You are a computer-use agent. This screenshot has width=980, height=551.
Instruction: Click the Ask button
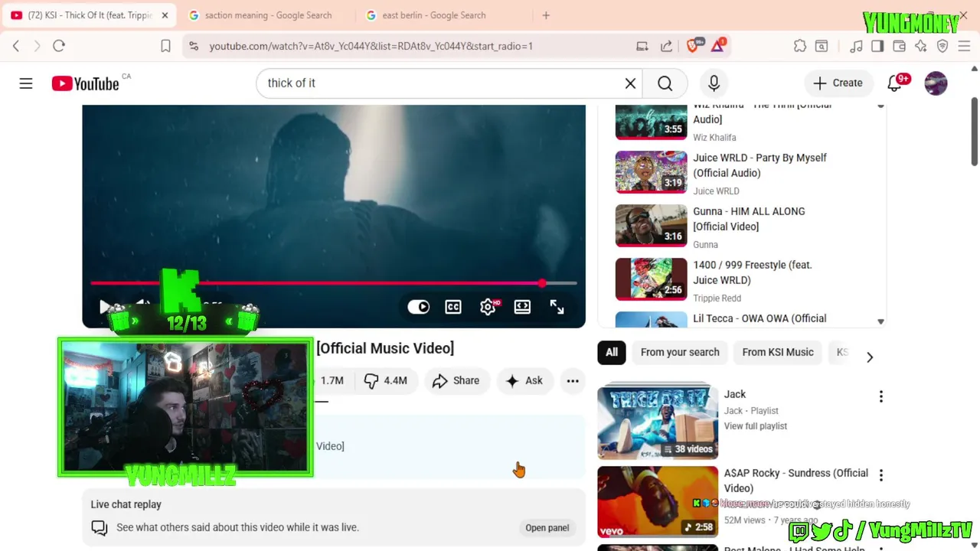(x=524, y=380)
